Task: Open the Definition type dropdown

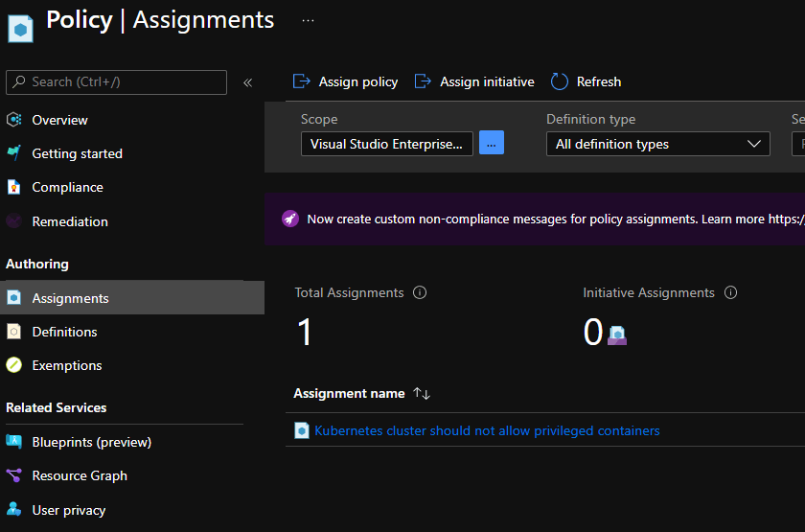Action: click(657, 144)
